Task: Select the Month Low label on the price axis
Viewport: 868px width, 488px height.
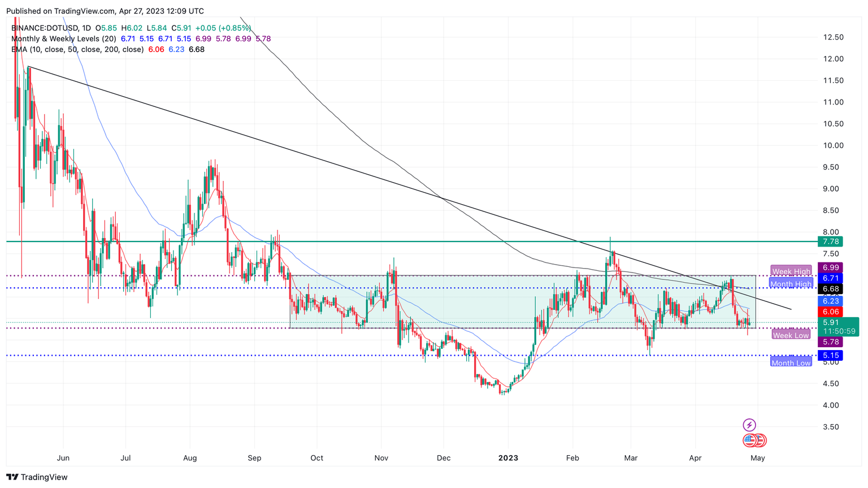Action: 791,362
